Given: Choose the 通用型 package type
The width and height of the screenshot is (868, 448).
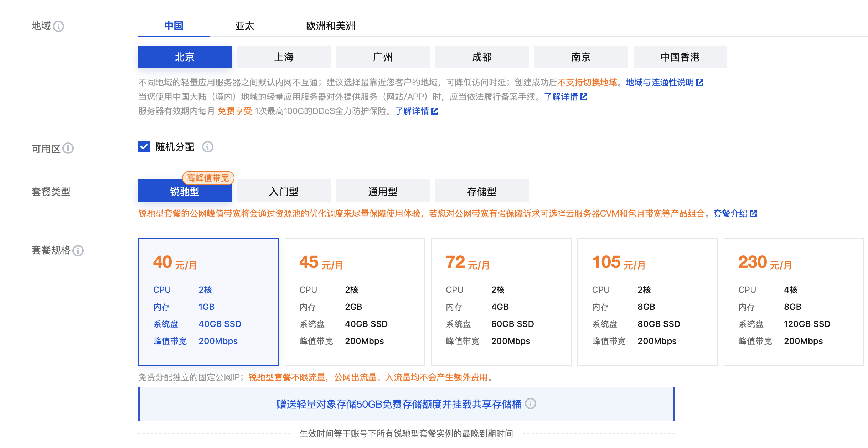Looking at the screenshot, I should [383, 192].
